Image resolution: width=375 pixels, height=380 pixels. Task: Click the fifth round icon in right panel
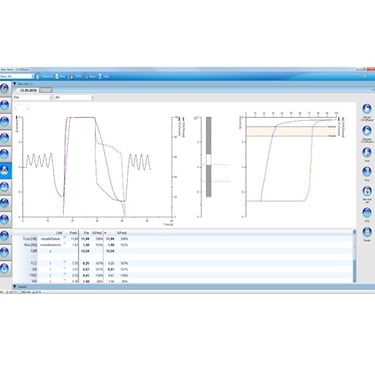click(x=367, y=191)
